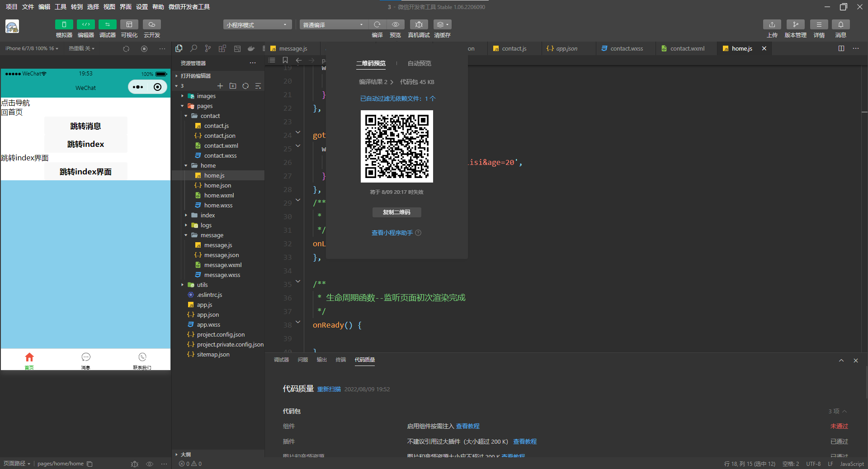The height and width of the screenshot is (469, 868).
Task: Open the Extensions icon in the activity bar
Action: click(222, 48)
